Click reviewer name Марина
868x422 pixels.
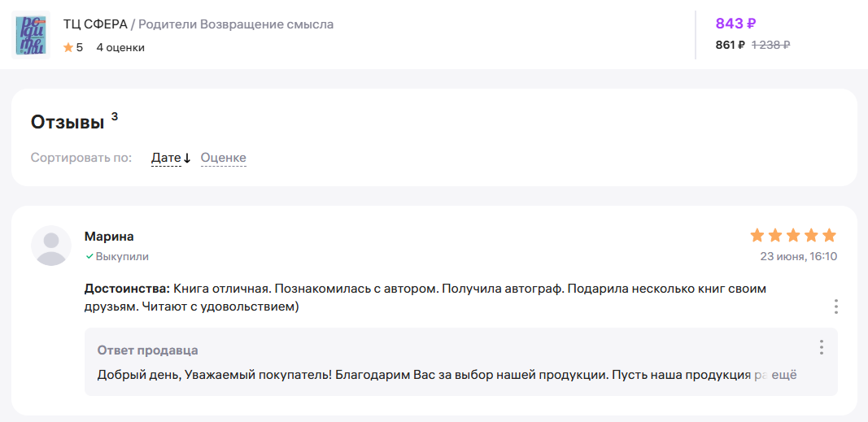(109, 237)
